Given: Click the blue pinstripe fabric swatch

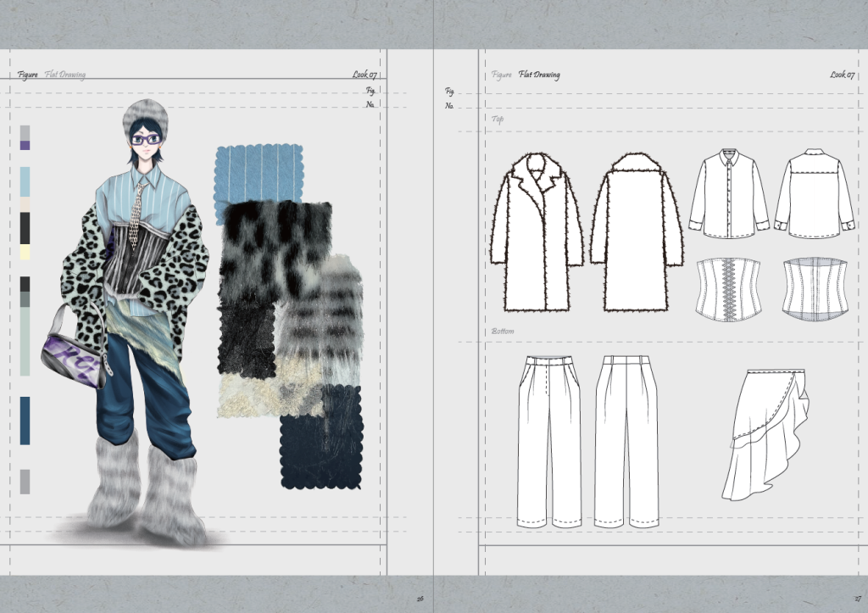Looking at the screenshot, I should coord(259,172).
